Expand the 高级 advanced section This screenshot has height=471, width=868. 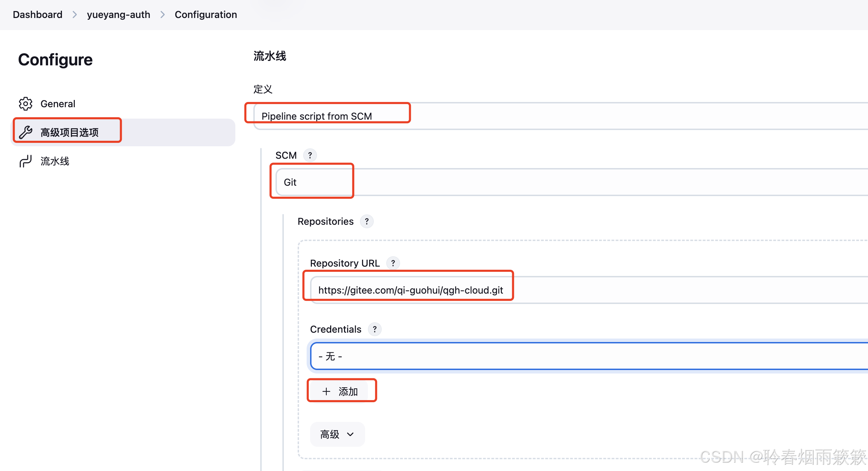[x=337, y=434]
